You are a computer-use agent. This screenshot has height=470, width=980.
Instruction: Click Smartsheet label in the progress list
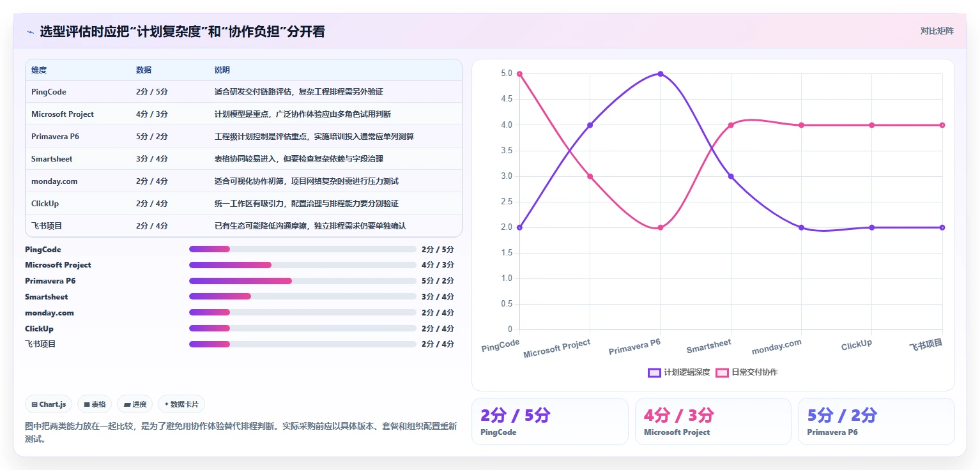47,297
